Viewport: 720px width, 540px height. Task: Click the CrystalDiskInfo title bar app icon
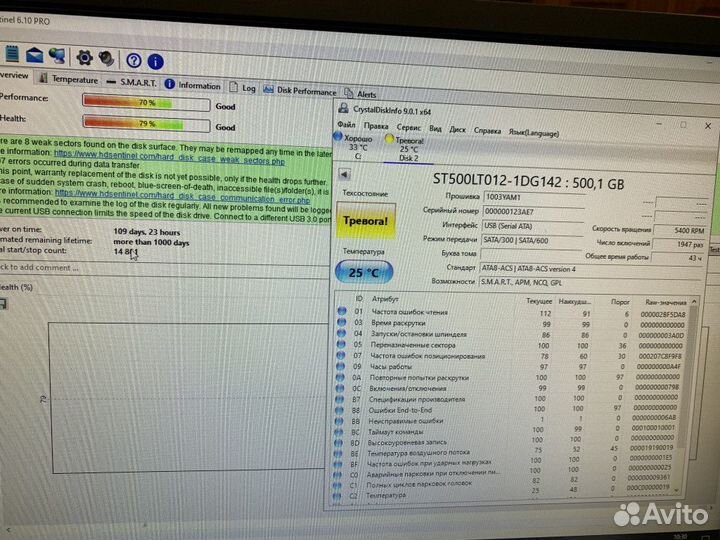point(343,108)
